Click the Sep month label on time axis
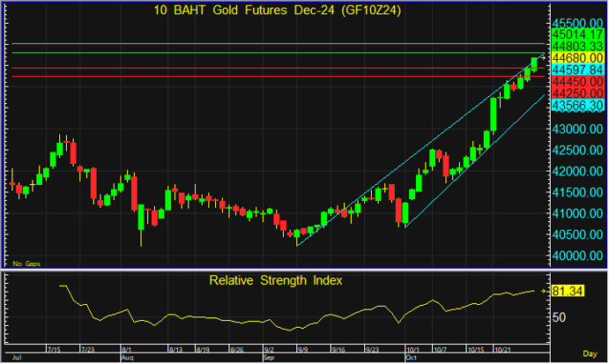 point(269,359)
